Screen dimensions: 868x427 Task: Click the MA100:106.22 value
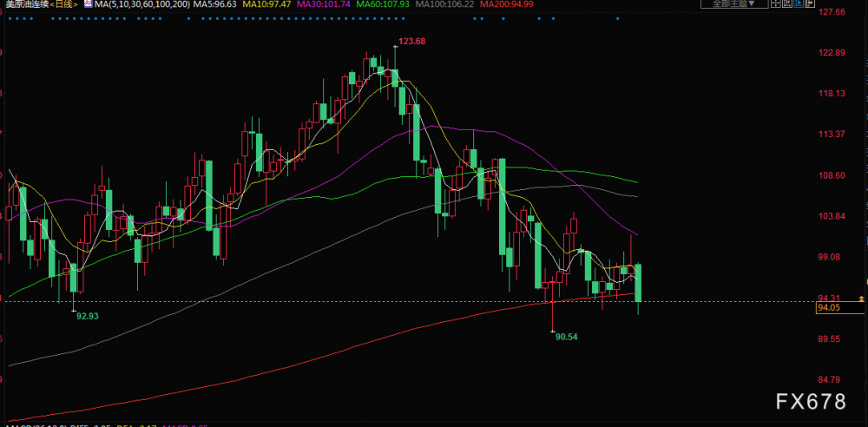click(x=444, y=4)
